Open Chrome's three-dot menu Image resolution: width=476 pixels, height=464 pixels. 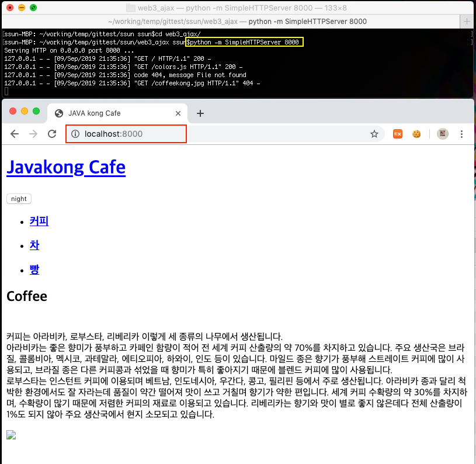(461, 134)
